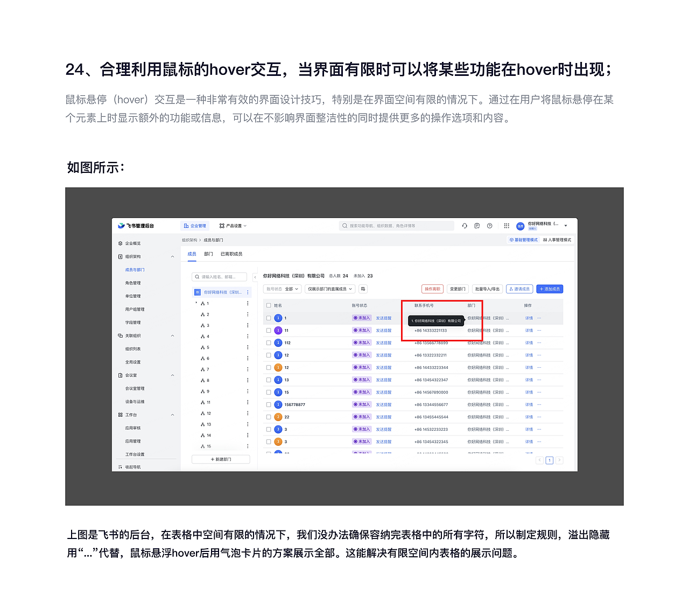The width and height of the screenshot is (689, 616).
Task: Open 用户组管理 in the sidebar
Action: [x=135, y=310]
